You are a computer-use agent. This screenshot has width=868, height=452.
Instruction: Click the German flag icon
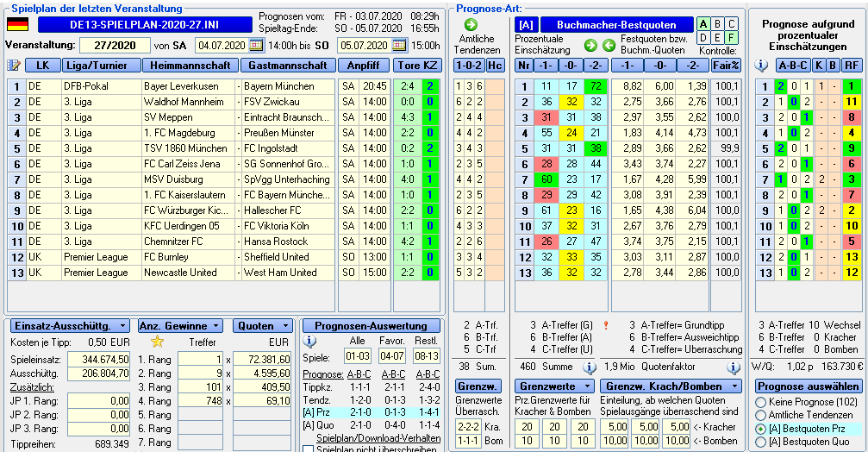[x=17, y=25]
